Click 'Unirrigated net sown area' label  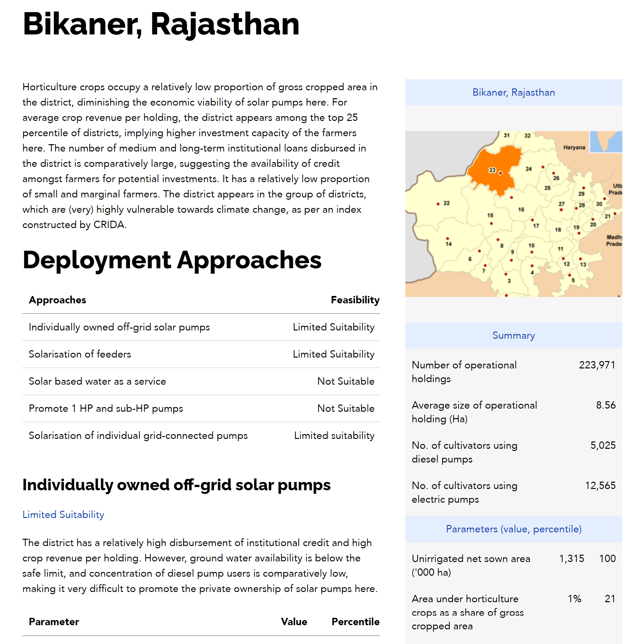pyautogui.click(x=471, y=565)
